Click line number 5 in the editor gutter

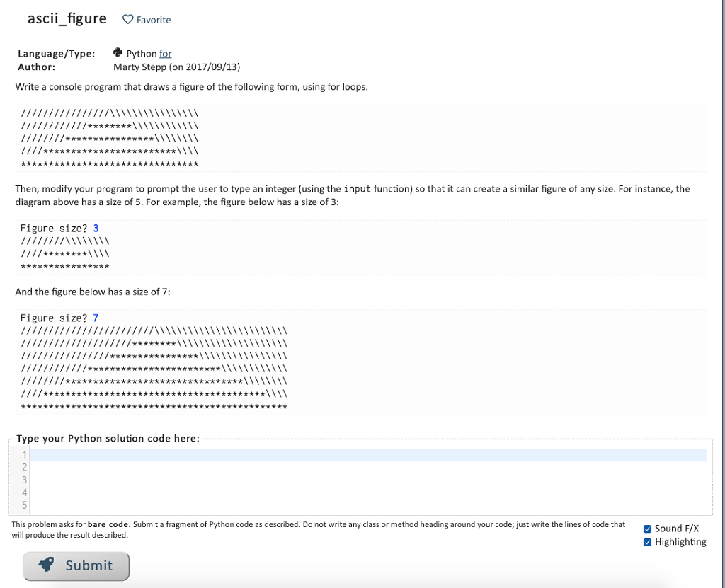click(25, 505)
